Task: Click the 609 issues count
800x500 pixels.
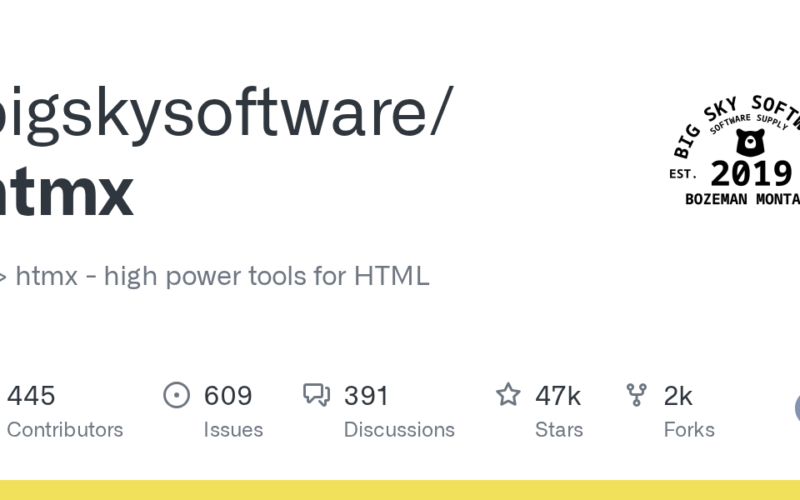Action: [x=228, y=396]
